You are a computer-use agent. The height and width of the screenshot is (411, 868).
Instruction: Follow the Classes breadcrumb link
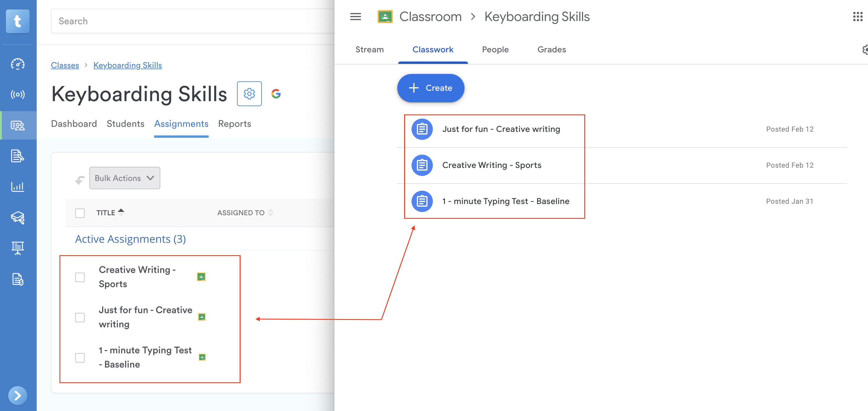coord(65,65)
